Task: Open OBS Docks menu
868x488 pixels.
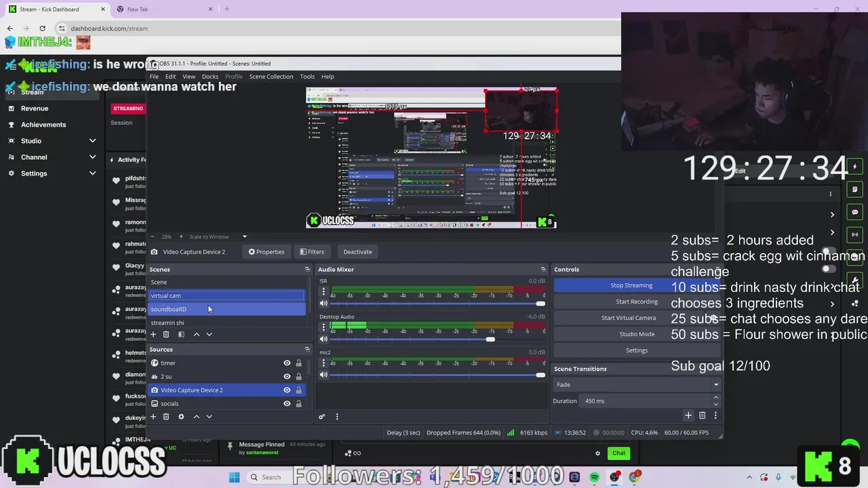Action: [210, 77]
